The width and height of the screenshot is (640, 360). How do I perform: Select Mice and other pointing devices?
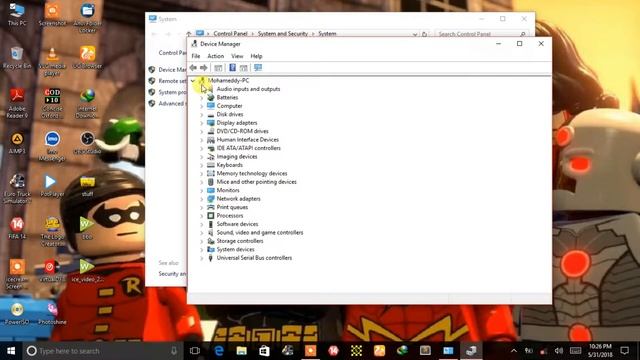[x=256, y=182]
